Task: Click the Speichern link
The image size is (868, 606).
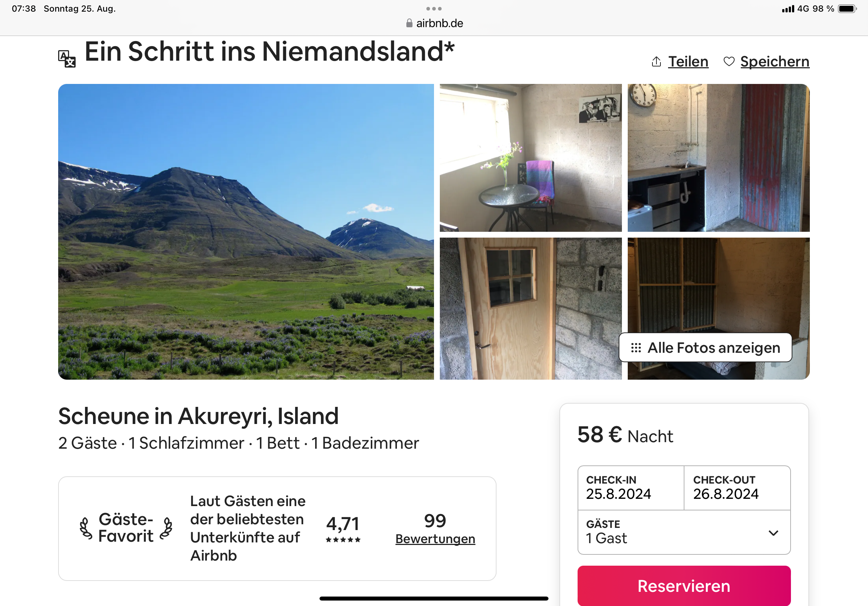Action: (x=775, y=62)
